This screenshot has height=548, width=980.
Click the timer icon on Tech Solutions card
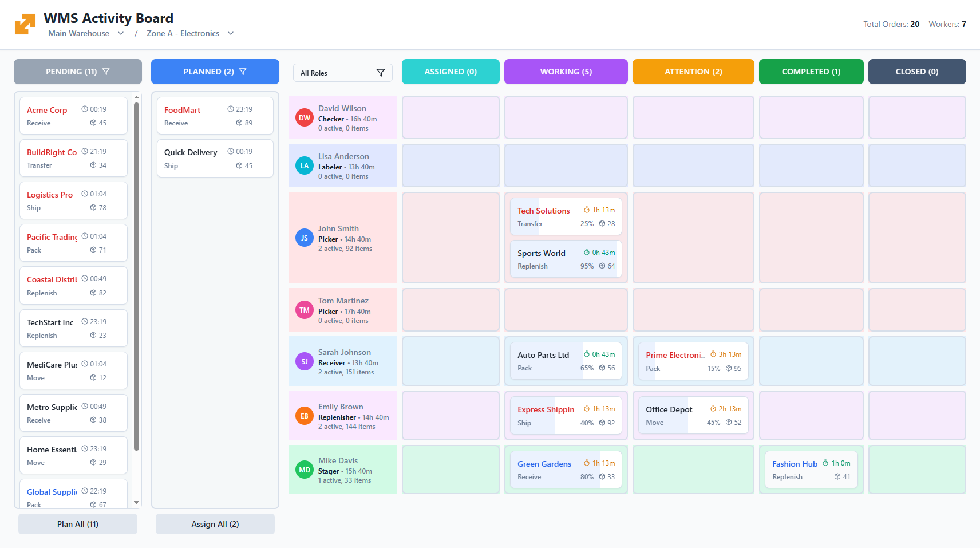coord(587,210)
